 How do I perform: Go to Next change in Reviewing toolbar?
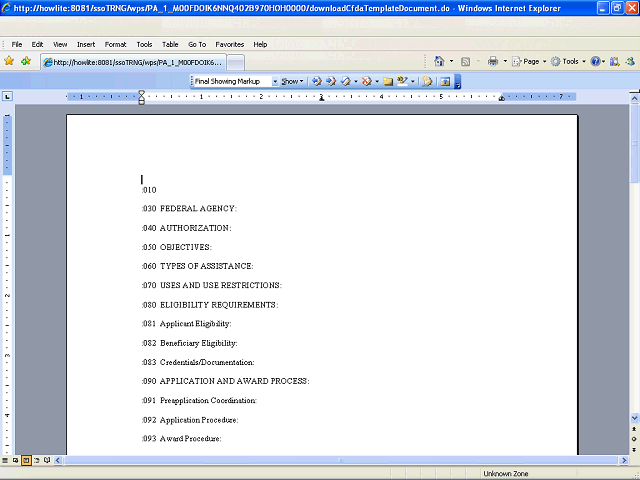[331, 81]
